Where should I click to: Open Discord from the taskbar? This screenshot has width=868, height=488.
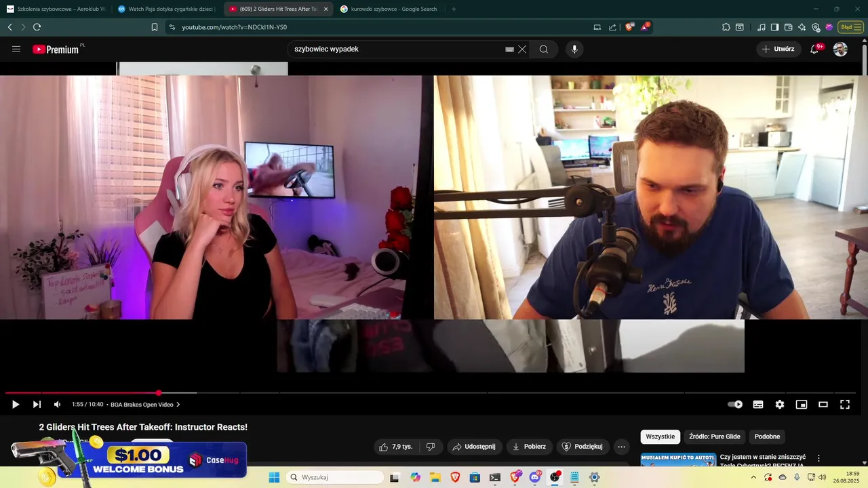[x=535, y=477]
